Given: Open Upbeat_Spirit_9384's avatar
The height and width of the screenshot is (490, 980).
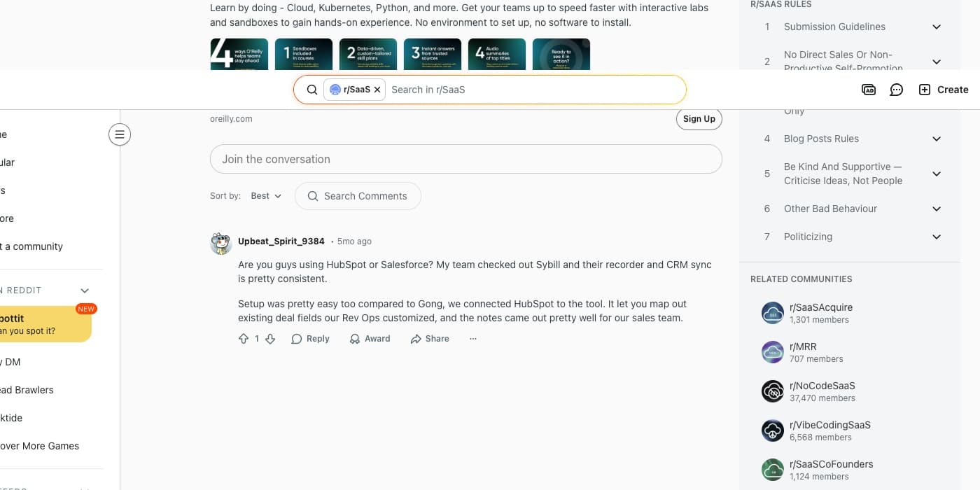Looking at the screenshot, I should pos(221,243).
